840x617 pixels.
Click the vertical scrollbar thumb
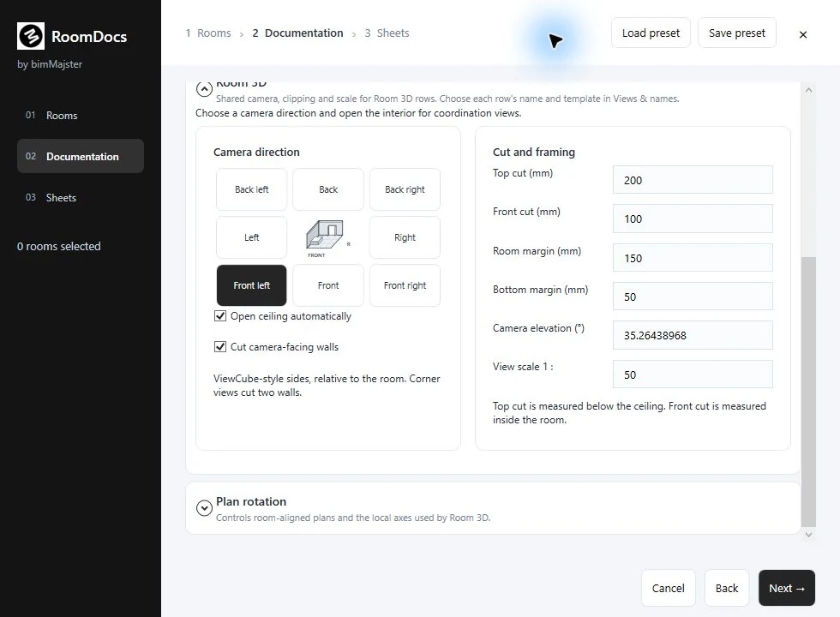[808, 392]
